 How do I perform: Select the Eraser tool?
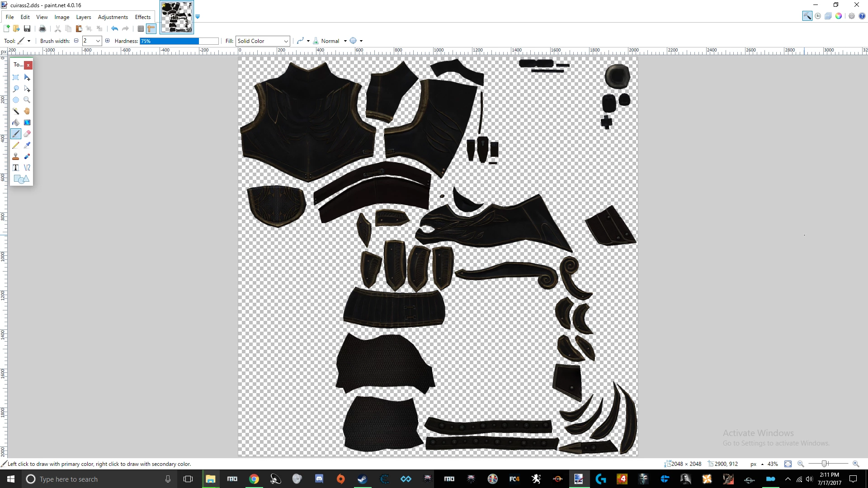pyautogui.click(x=27, y=134)
